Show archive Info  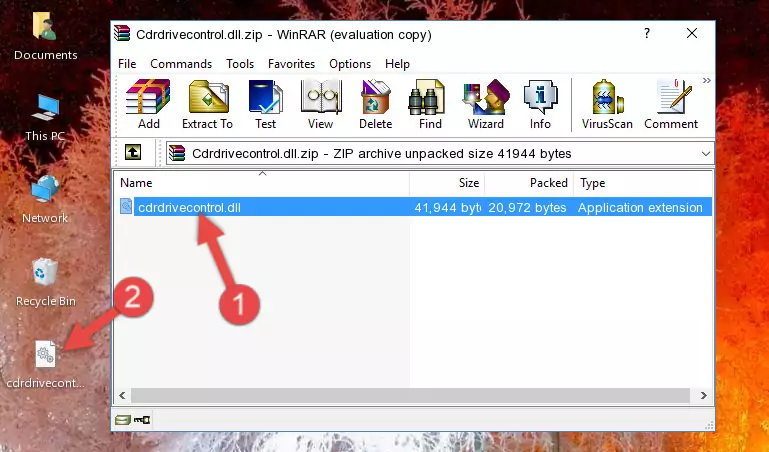coord(540,104)
